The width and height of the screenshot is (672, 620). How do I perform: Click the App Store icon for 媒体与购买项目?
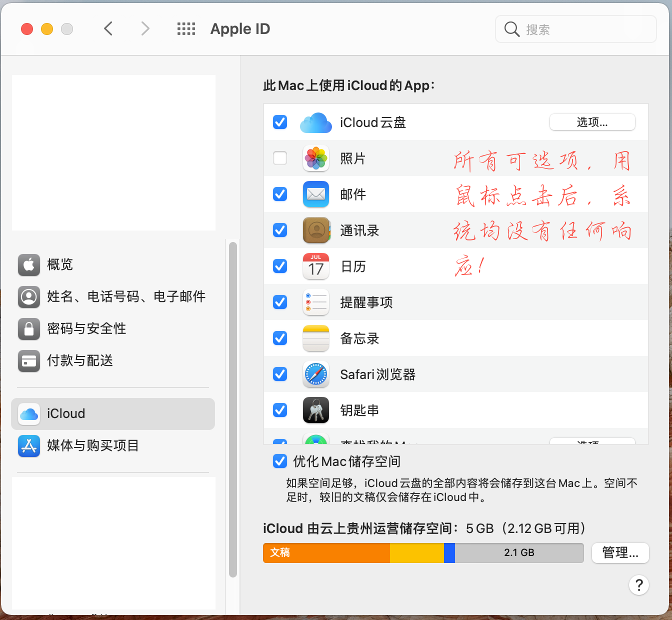pyautogui.click(x=29, y=446)
